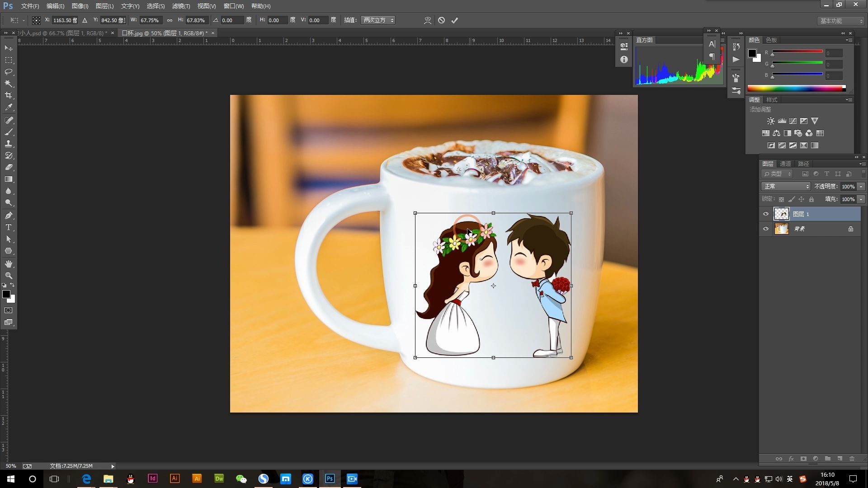Click the color spectrum ramp bar
Image resolution: width=868 pixels, height=488 pixels.
coord(796,89)
